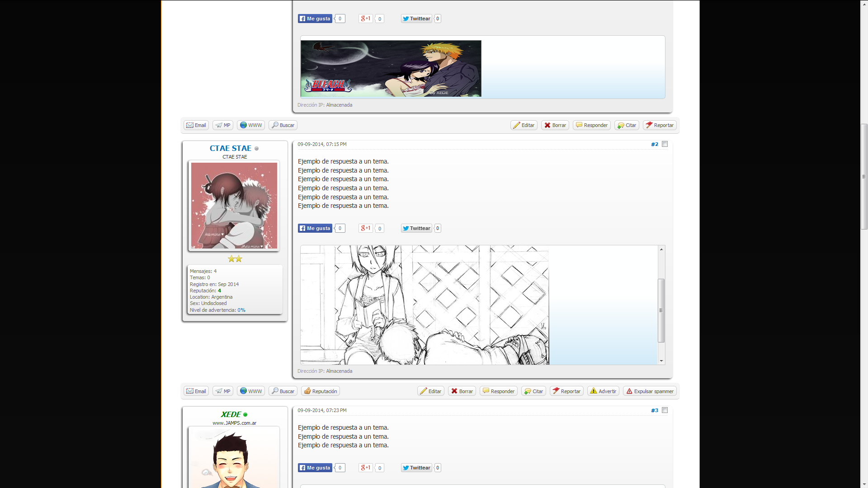
Task: Click Advertir warning icon button
Action: click(603, 391)
